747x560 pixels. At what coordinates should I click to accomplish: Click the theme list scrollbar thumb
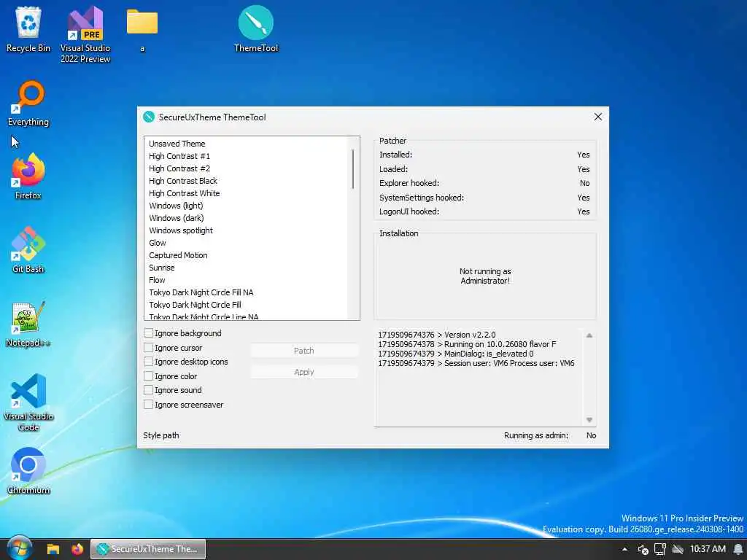click(x=353, y=168)
